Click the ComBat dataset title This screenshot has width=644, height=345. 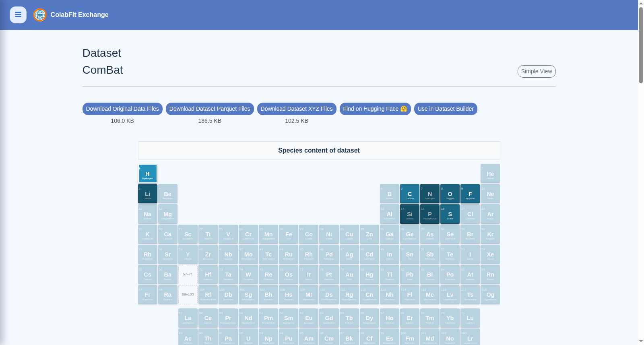[x=103, y=70]
